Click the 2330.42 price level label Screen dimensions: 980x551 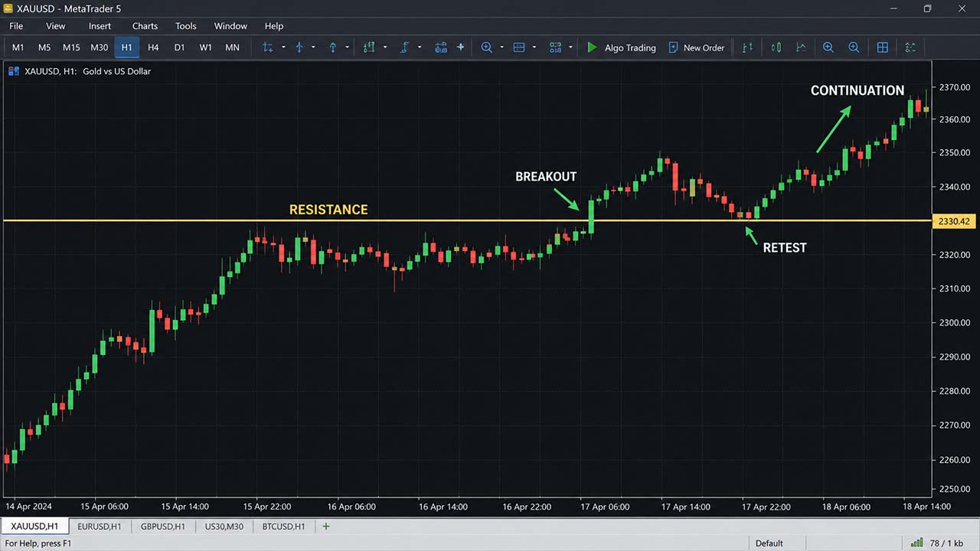tap(953, 221)
